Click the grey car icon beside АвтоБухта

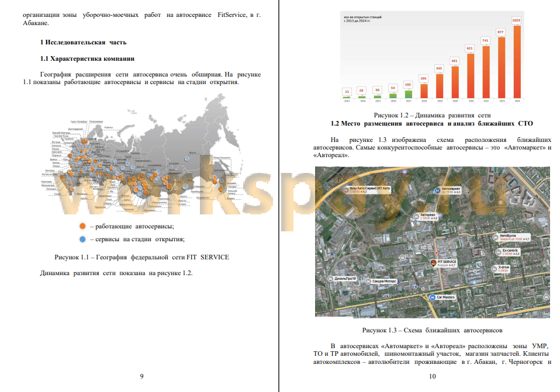[495, 237]
